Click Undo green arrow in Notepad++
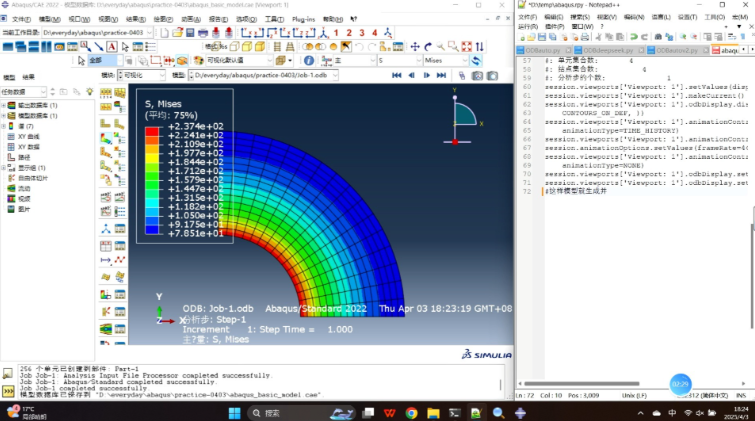This screenshot has height=421, width=755. (634, 37)
